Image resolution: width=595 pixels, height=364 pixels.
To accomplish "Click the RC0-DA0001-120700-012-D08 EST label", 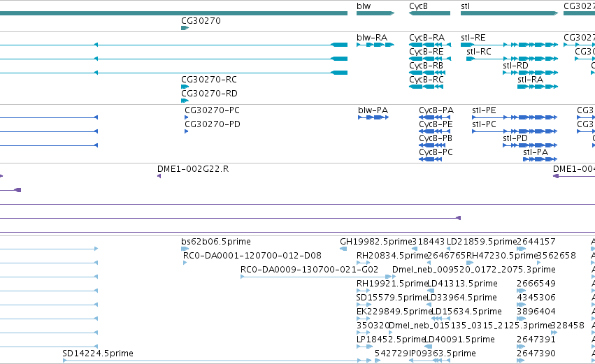I will [252, 256].
